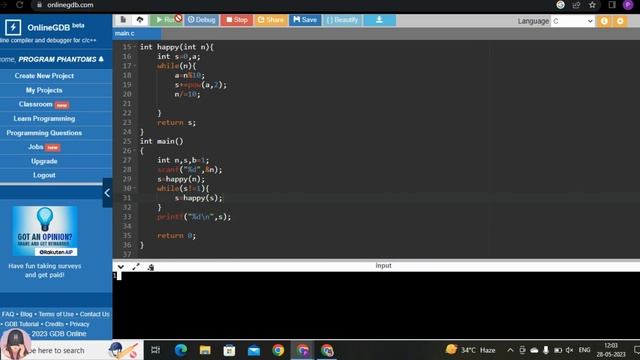Image resolution: width=640 pixels, height=360 pixels.
Task: Open the browser profile avatar
Action: click(628, 5)
